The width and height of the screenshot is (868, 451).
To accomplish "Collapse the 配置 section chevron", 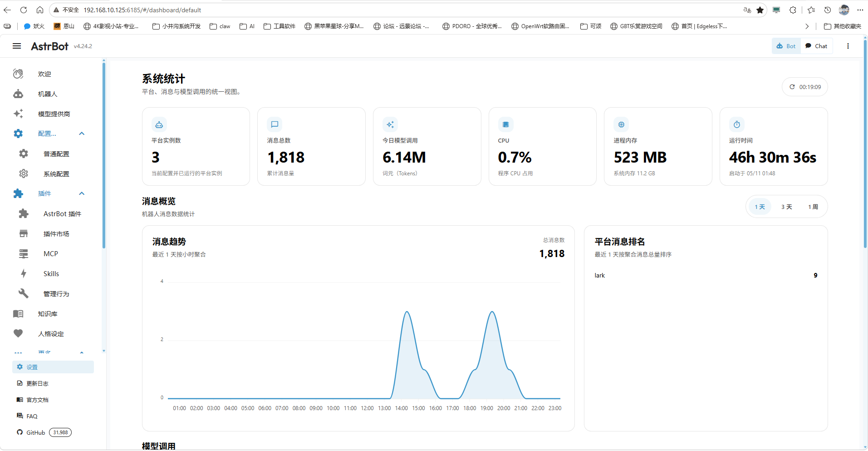I will 82,134.
